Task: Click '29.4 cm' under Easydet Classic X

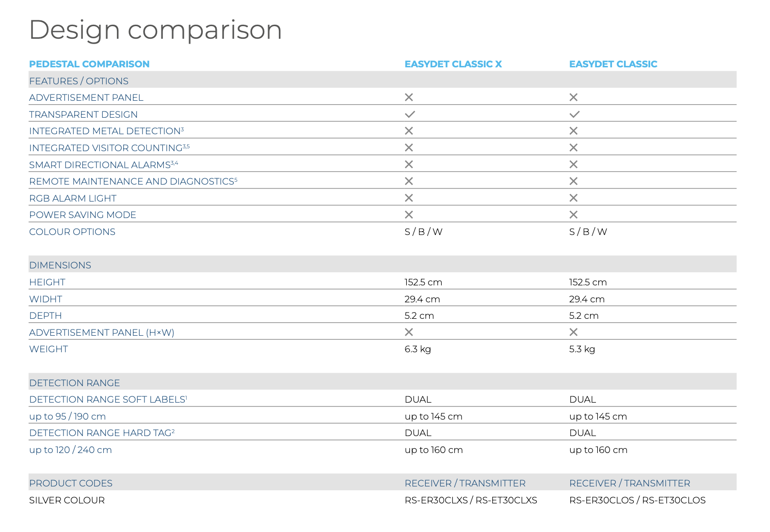Action: tap(422, 299)
